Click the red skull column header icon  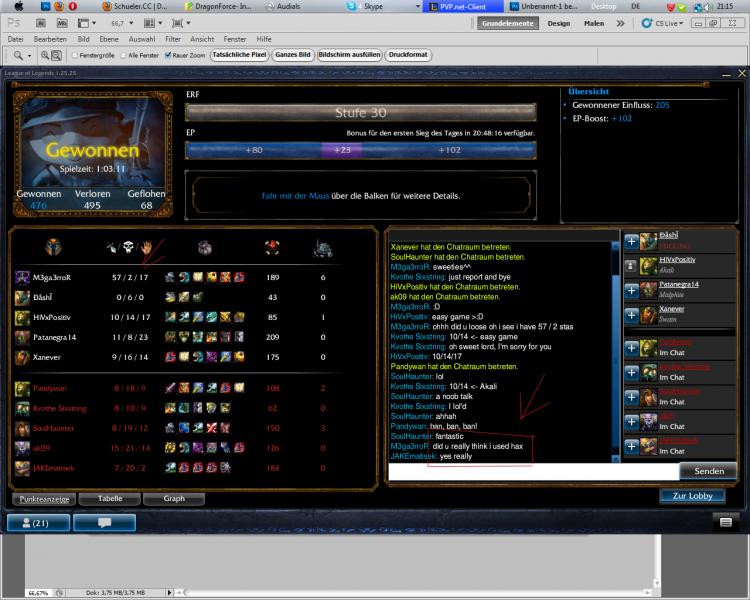click(x=272, y=247)
